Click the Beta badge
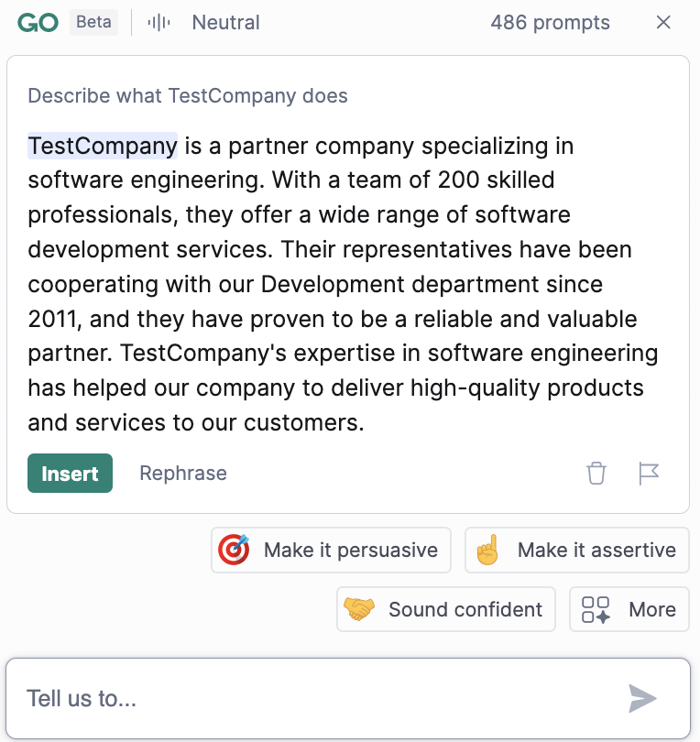The width and height of the screenshot is (700, 742). (x=93, y=21)
